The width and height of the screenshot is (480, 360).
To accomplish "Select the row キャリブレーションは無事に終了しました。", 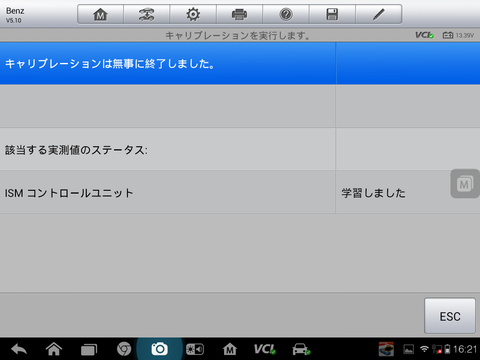I will pyautogui.click(x=240, y=63).
